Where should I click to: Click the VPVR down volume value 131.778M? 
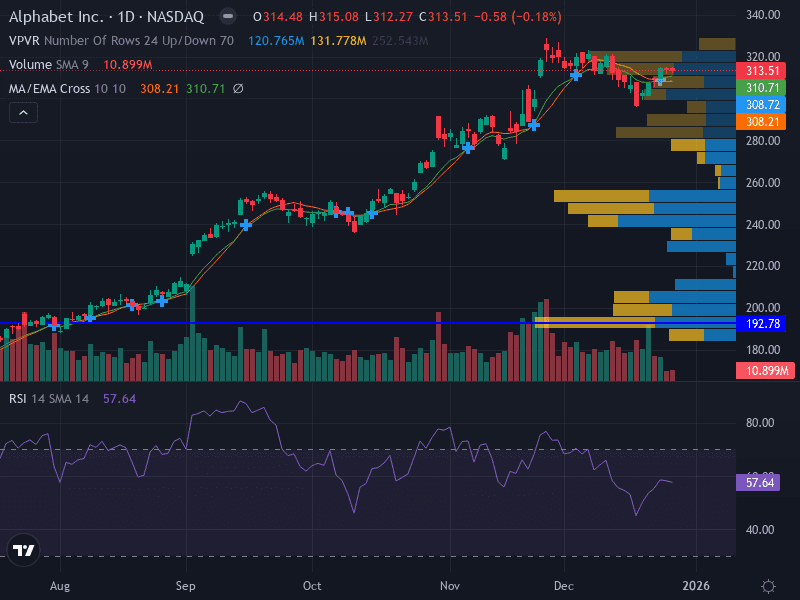338,41
